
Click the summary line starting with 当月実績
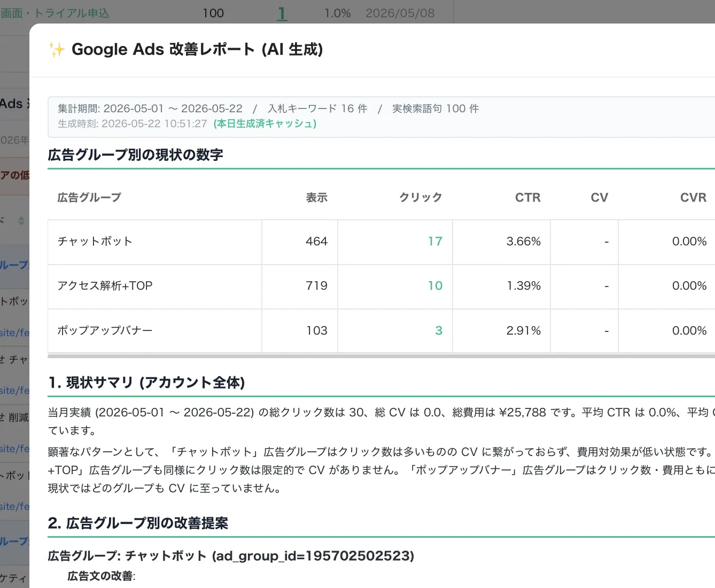[x=381, y=413]
